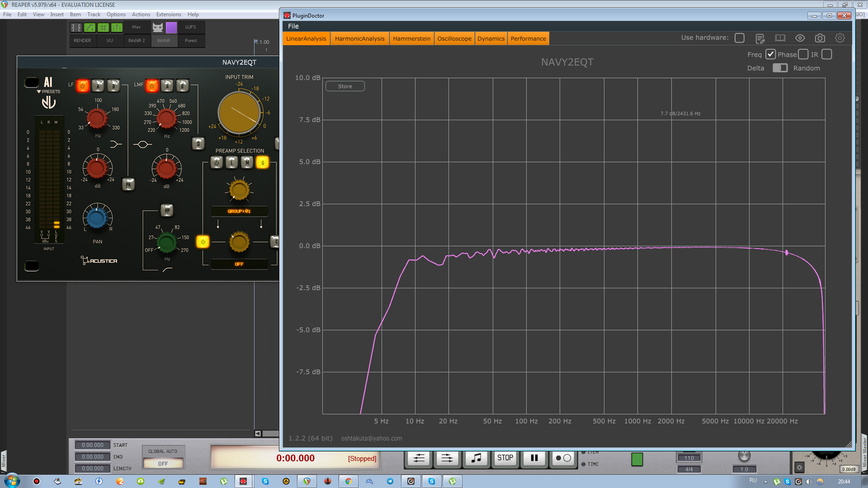Open the manual book icon

pyautogui.click(x=780, y=38)
